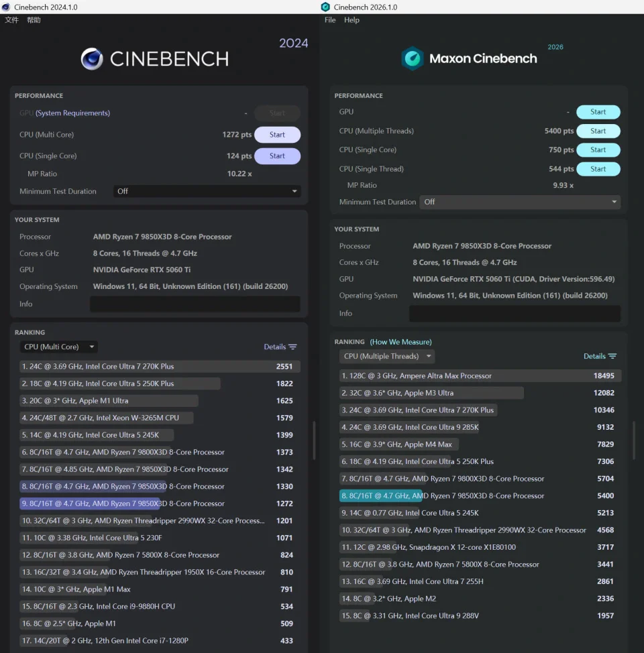Viewport: 644px width, 653px height.
Task: Select the Intel Core Ultra 5 230F row
Action: (x=160, y=538)
